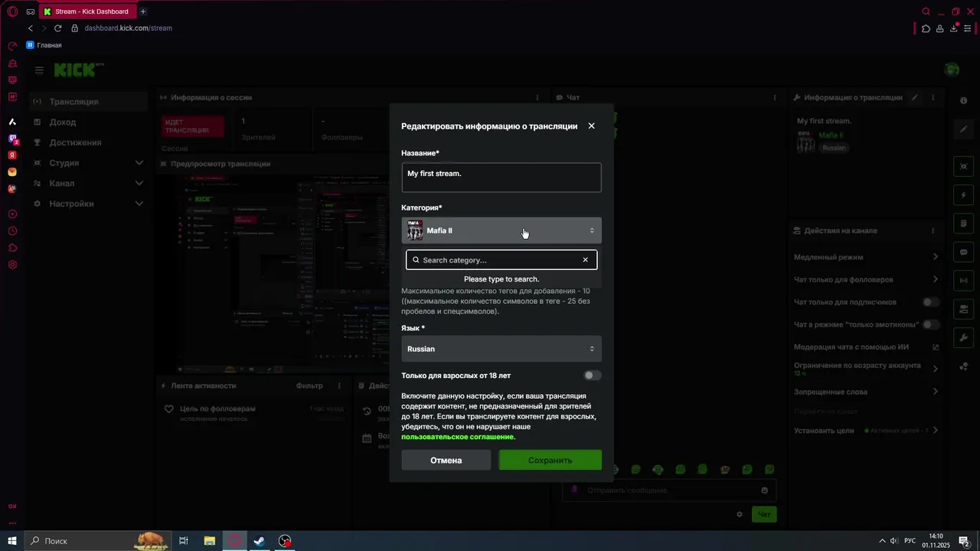
Task: Open browser extensions icon
Action: 926,28
